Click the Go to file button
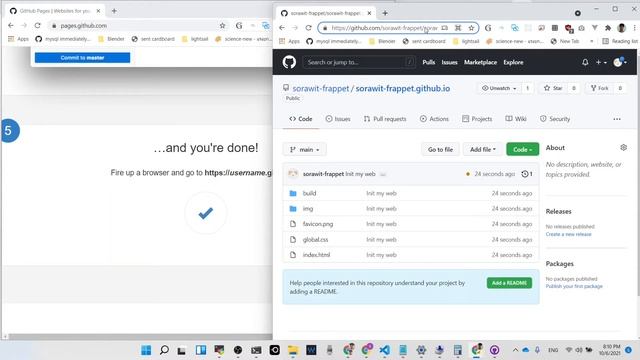The height and width of the screenshot is (360, 640). coord(440,149)
